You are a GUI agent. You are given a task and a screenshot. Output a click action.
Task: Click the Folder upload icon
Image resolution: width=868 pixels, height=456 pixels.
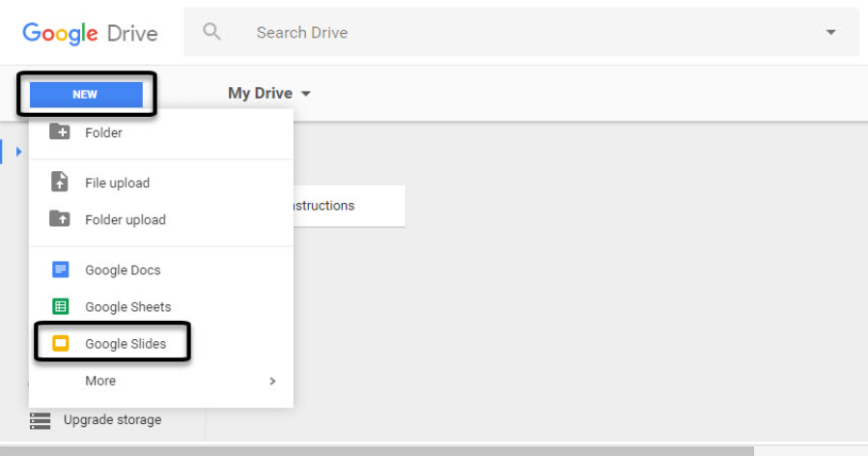point(60,219)
